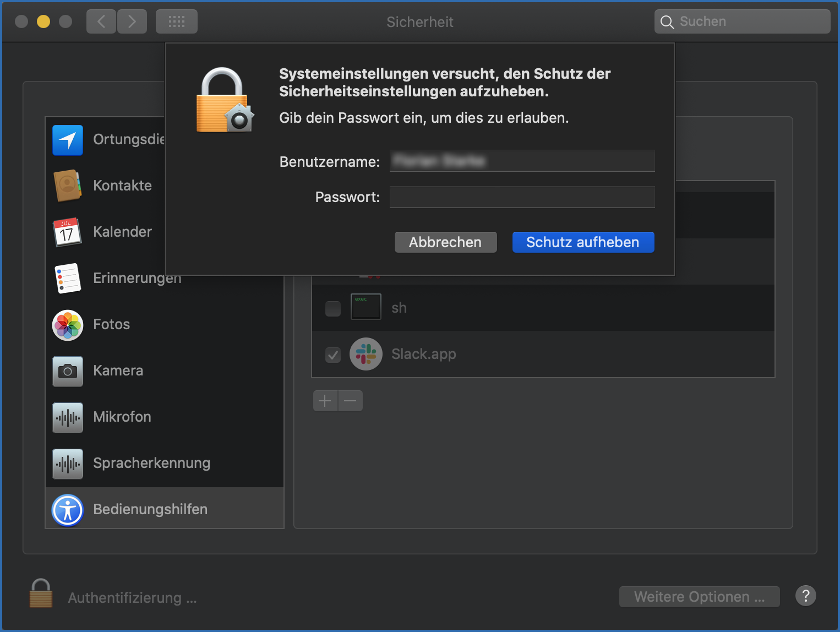Cancel the authentication dialog with Abbrechen

pos(445,242)
